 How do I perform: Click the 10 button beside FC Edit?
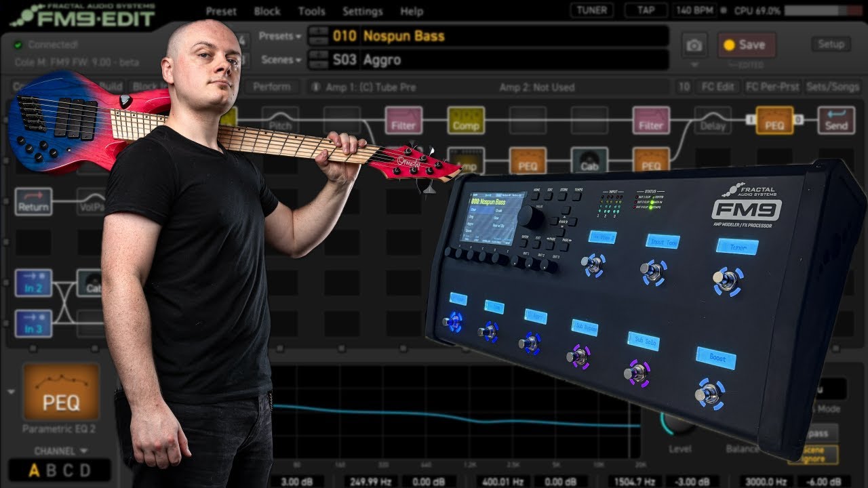(x=684, y=87)
